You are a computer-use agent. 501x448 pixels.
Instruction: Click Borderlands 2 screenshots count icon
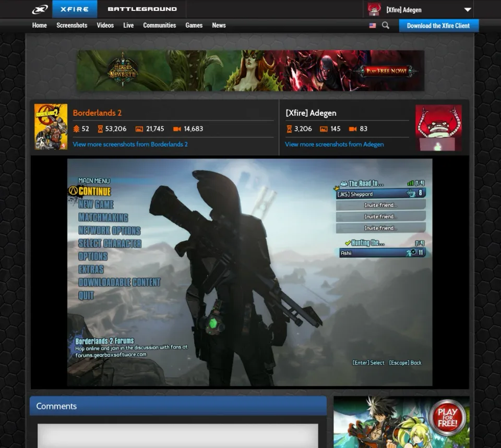coord(139,129)
